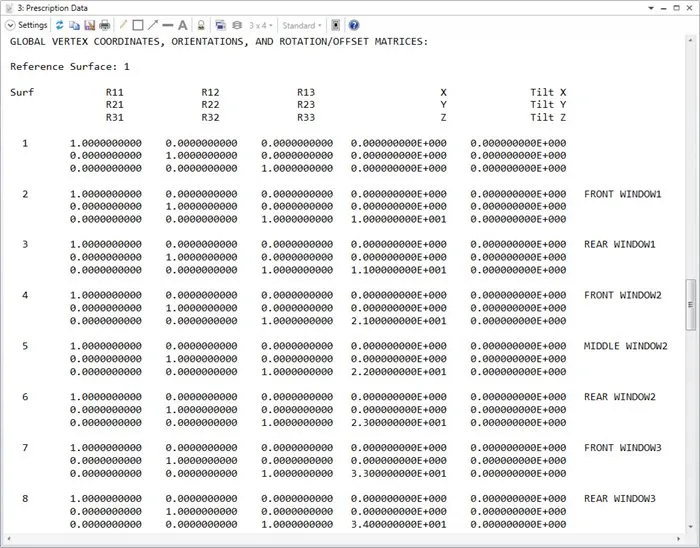The height and width of the screenshot is (548, 700).
Task: Click the GLOBAL VERTEX COORDINATES heading
Action: [x=219, y=42]
